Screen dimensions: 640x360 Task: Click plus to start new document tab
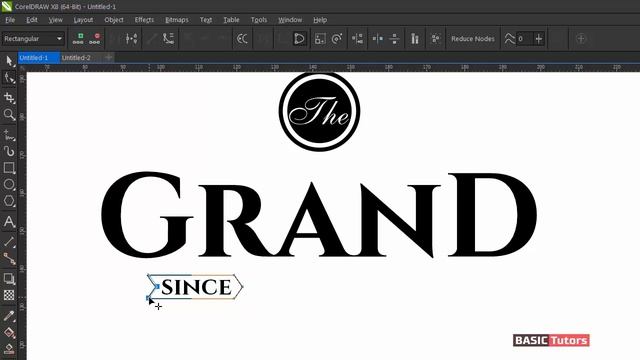(x=108, y=58)
